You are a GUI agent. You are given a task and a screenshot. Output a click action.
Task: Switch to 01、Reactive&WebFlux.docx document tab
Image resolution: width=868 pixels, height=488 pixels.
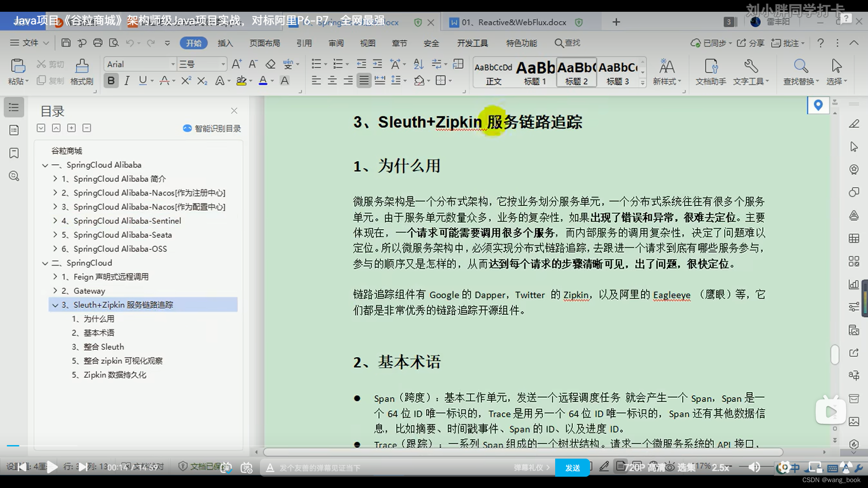[x=514, y=22]
